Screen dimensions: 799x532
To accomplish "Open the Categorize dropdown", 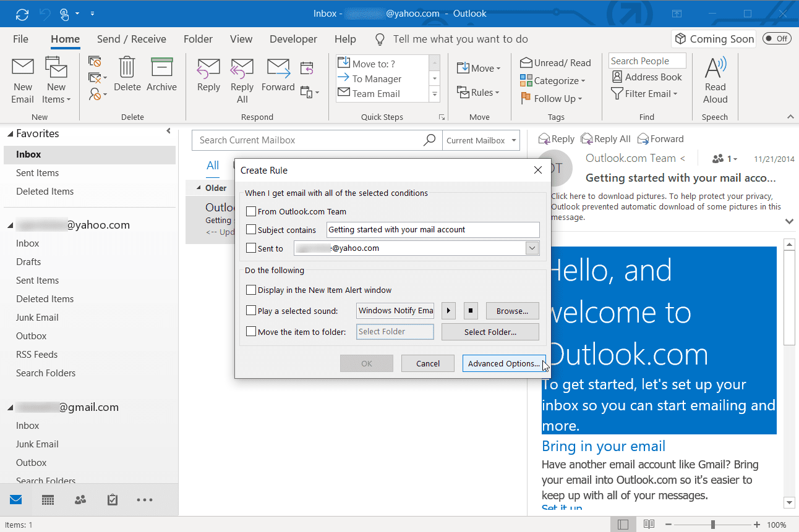I will (552, 80).
